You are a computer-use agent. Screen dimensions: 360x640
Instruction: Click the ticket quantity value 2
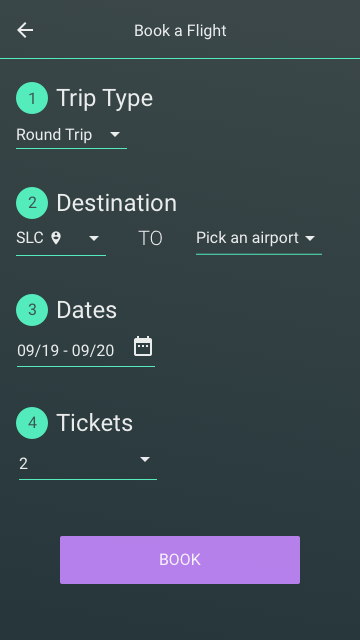[24, 464]
